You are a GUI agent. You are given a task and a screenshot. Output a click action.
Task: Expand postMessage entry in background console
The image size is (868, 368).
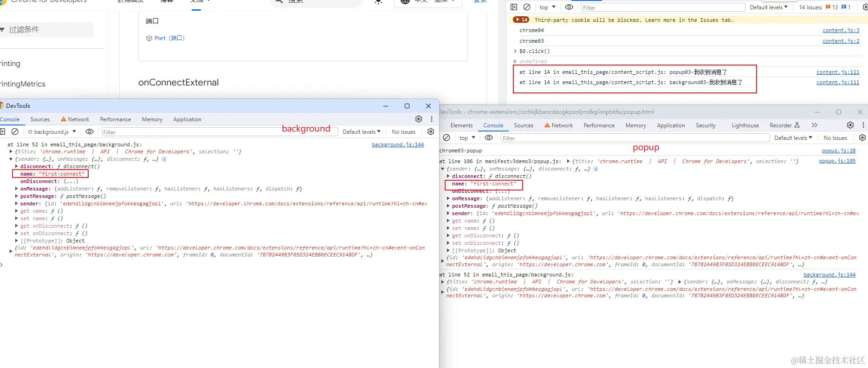pyautogui.click(x=17, y=196)
